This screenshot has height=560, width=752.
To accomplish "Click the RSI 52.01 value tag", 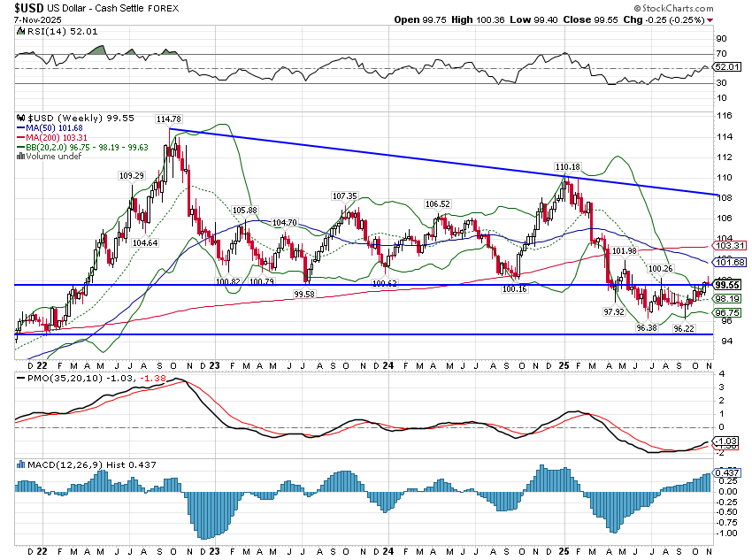I will click(x=727, y=67).
